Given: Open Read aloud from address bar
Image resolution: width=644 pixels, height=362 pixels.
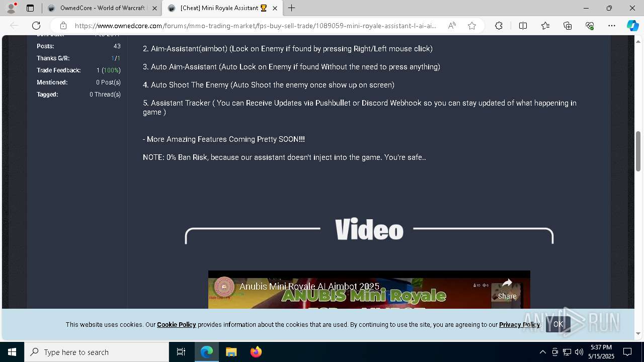Looking at the screenshot, I should [x=452, y=26].
